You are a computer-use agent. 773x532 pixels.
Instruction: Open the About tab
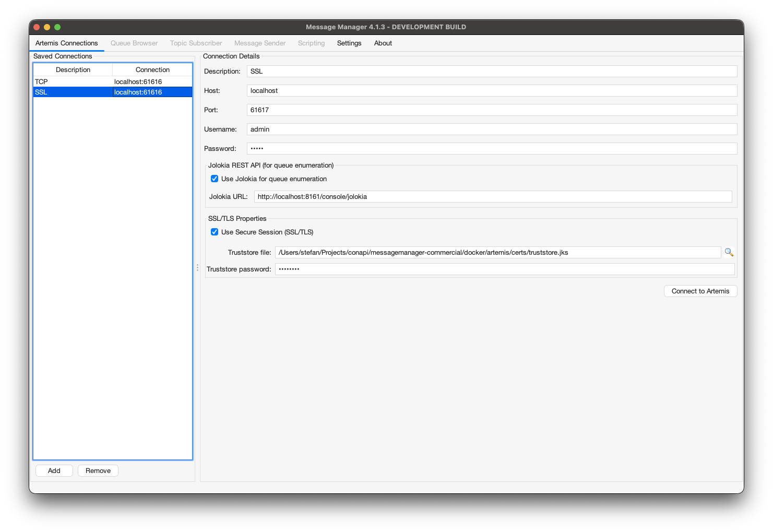[x=383, y=43]
